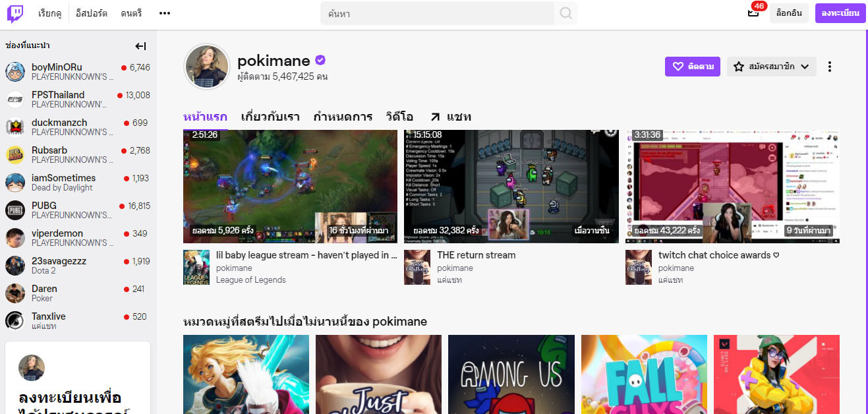Screen dimensions: 868x414
Task: Click the verified badge next to pokimane
Action: pyautogui.click(x=320, y=61)
